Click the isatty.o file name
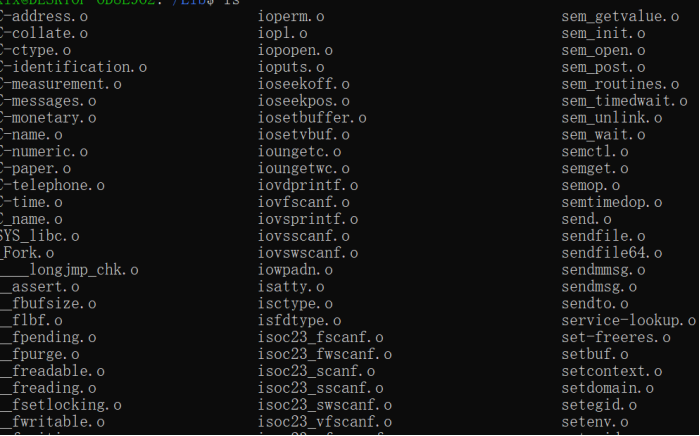The height and width of the screenshot is (436, 700). pyautogui.click(x=291, y=287)
